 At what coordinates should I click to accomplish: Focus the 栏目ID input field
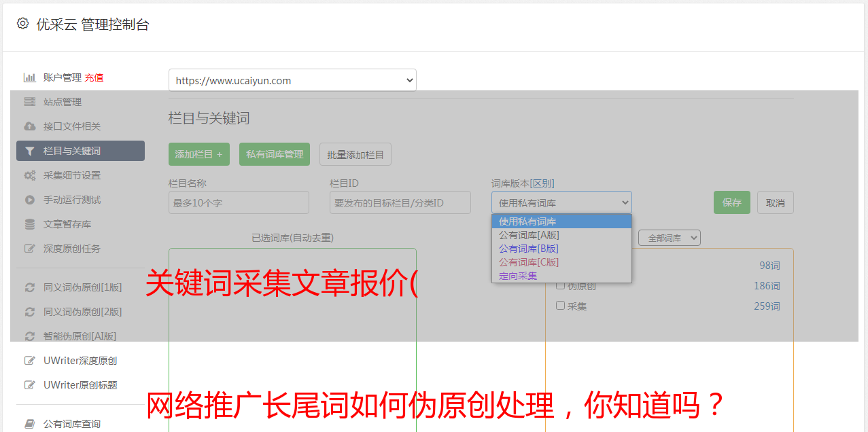click(x=400, y=202)
